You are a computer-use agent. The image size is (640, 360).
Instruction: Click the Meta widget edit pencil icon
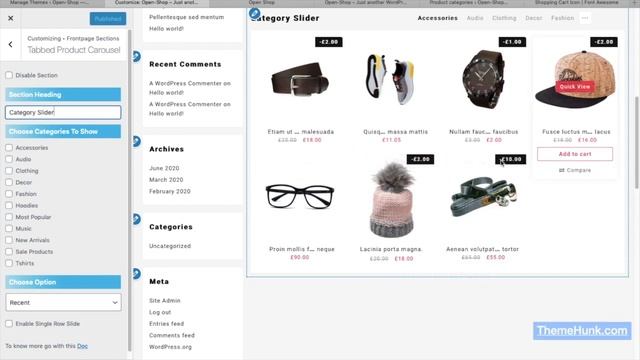(137, 273)
